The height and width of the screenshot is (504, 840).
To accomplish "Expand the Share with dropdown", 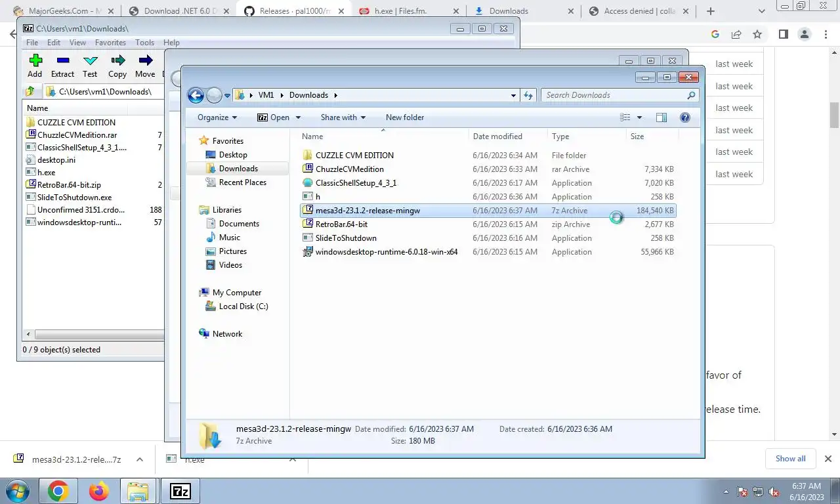I will (343, 117).
